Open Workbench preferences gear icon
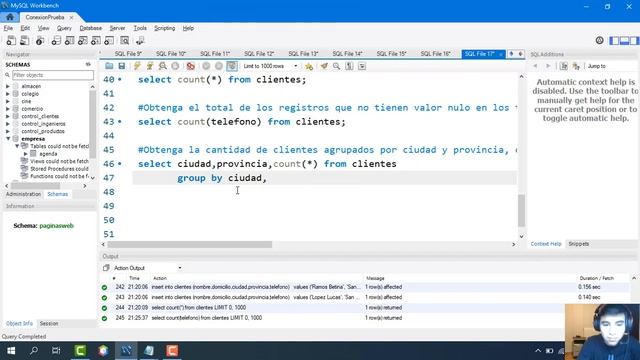 [x=599, y=40]
